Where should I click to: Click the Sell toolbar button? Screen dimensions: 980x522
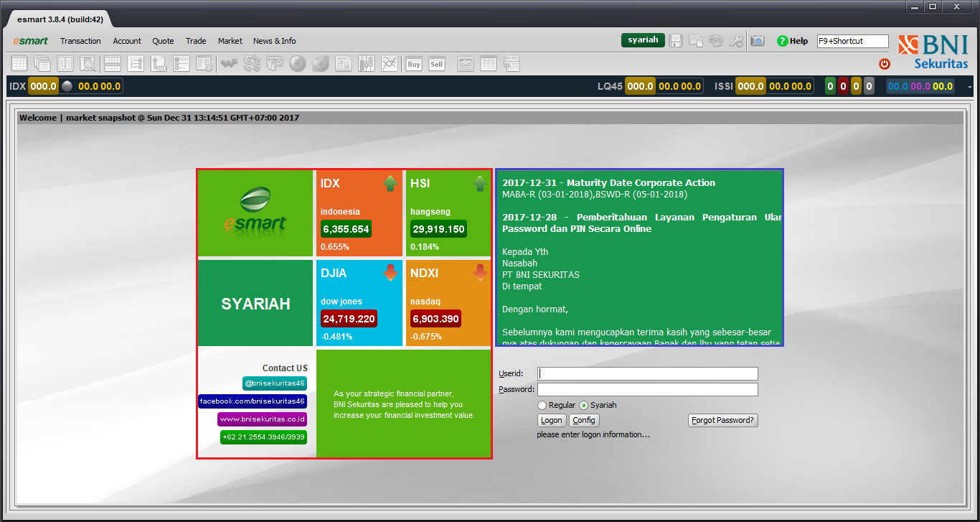tap(437, 64)
